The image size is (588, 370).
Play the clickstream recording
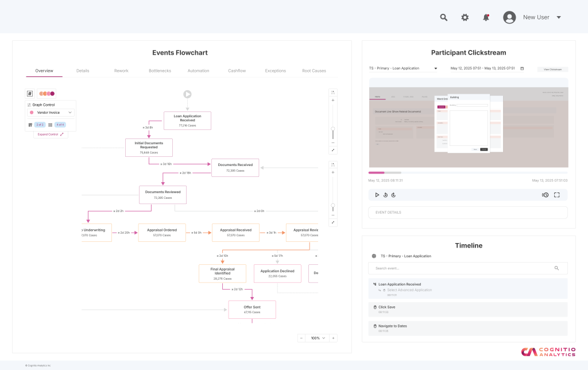(377, 195)
